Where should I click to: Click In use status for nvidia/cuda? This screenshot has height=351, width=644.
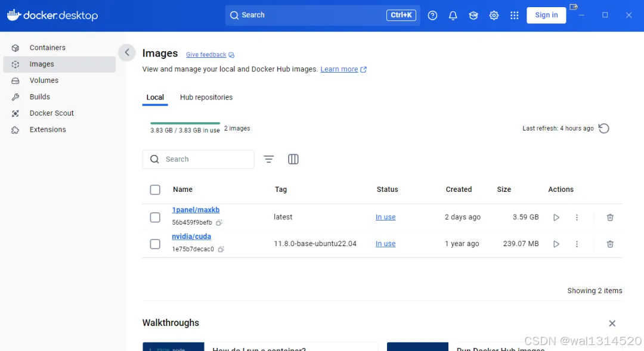[386, 244]
